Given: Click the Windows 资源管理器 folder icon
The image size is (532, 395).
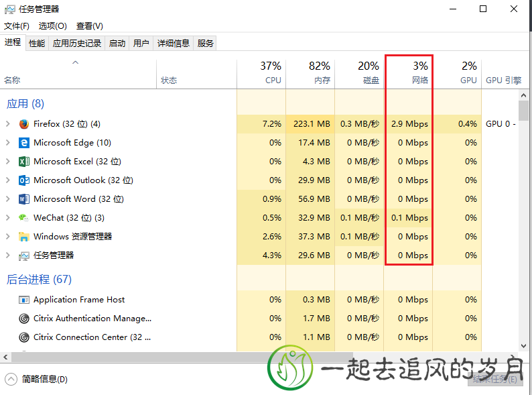Looking at the screenshot, I should (23, 236).
